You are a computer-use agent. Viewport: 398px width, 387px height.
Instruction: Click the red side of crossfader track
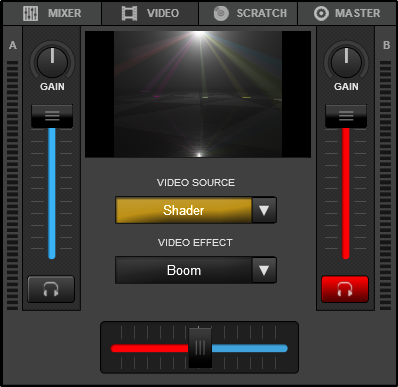pos(150,348)
